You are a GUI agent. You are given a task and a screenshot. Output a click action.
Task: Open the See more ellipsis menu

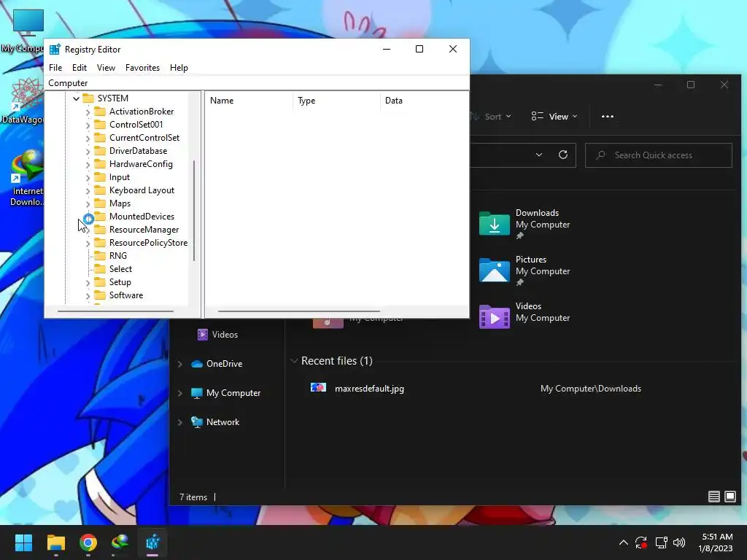click(608, 117)
